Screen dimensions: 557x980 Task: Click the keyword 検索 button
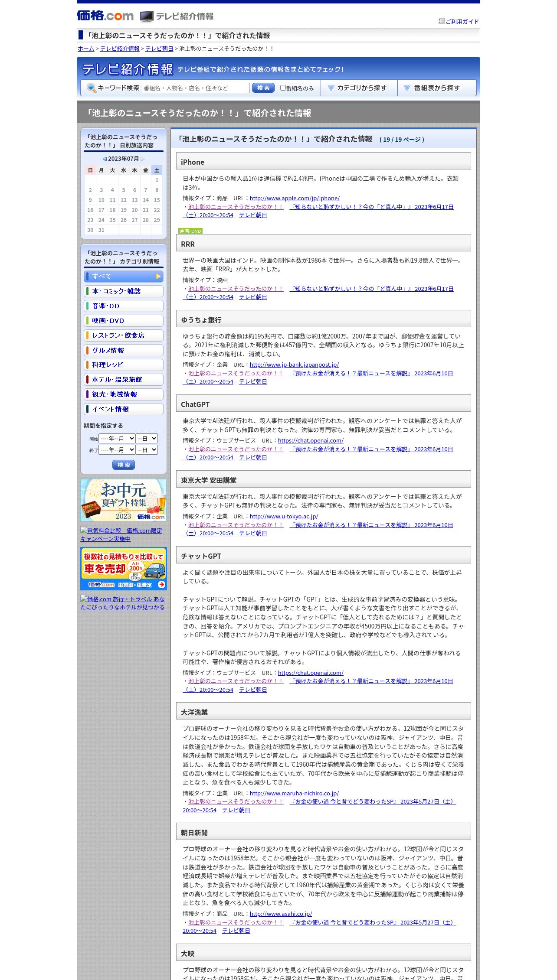[x=263, y=88]
